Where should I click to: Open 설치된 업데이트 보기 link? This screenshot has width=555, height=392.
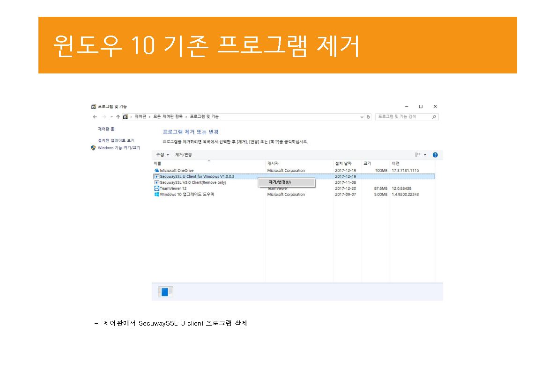[116, 140]
